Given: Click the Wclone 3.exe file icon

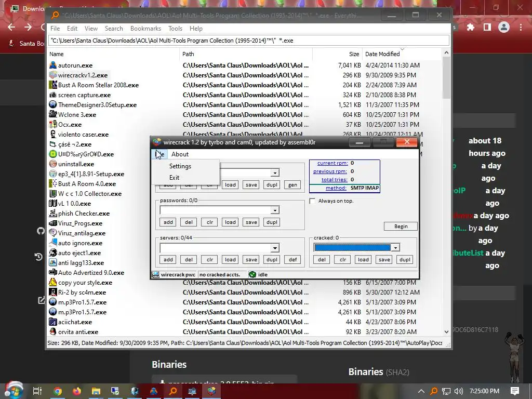Looking at the screenshot, I should pyautogui.click(x=53, y=115).
